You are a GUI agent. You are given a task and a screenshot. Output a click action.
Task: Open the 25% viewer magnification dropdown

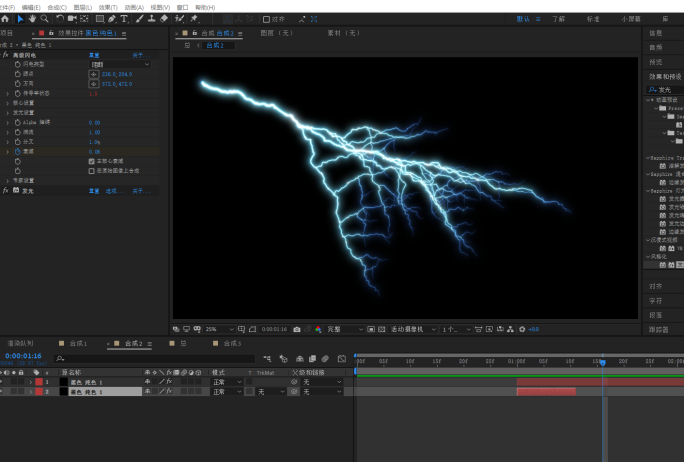(x=218, y=328)
